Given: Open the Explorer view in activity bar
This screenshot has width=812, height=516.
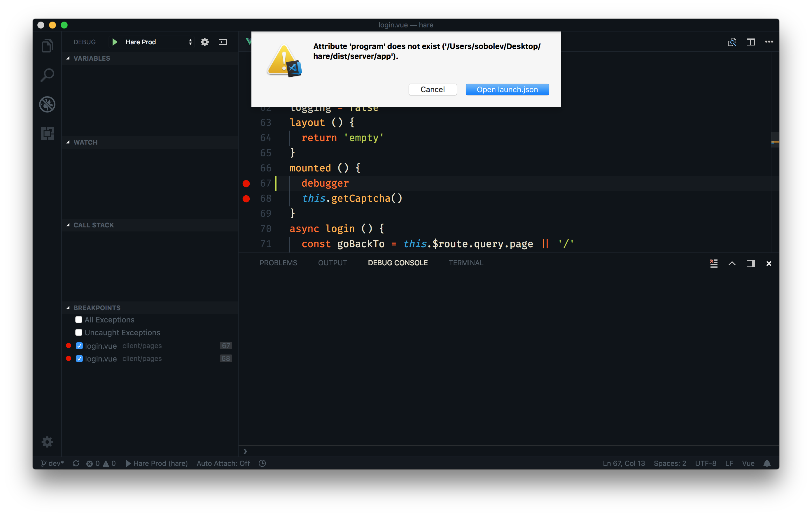Looking at the screenshot, I should pyautogui.click(x=47, y=46).
